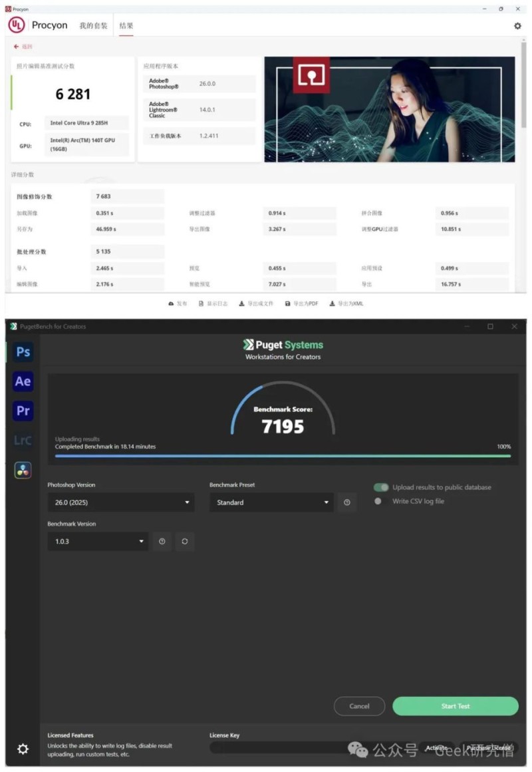
Task: Switch to the 我的套装 tab
Action: pyautogui.click(x=93, y=26)
